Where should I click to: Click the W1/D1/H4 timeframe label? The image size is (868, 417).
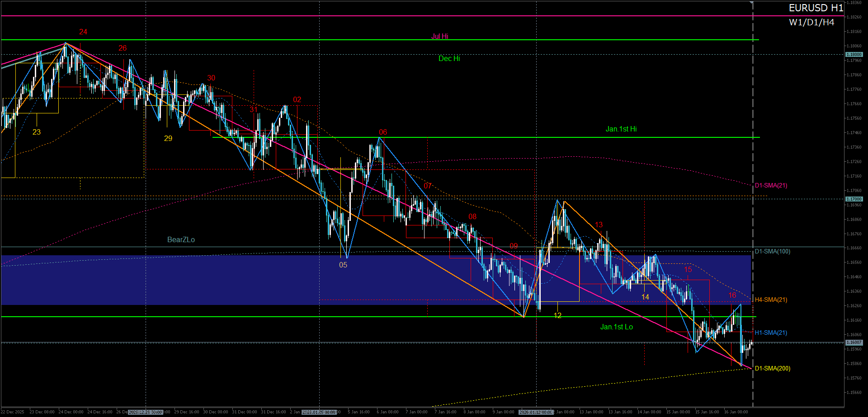(x=811, y=23)
